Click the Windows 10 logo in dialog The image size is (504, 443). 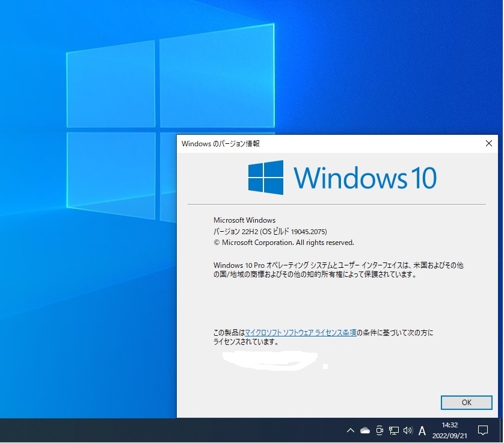(x=342, y=178)
